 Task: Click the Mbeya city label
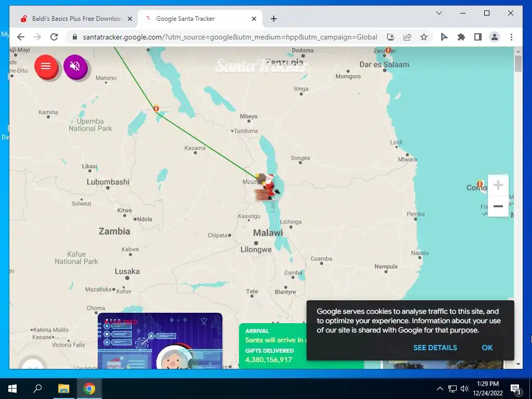pos(248,116)
